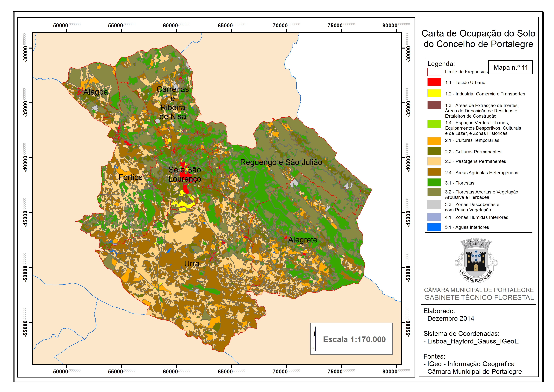Click the "5.1 - Águas Interiores" legend text
554x392 pixels.
click(467, 227)
